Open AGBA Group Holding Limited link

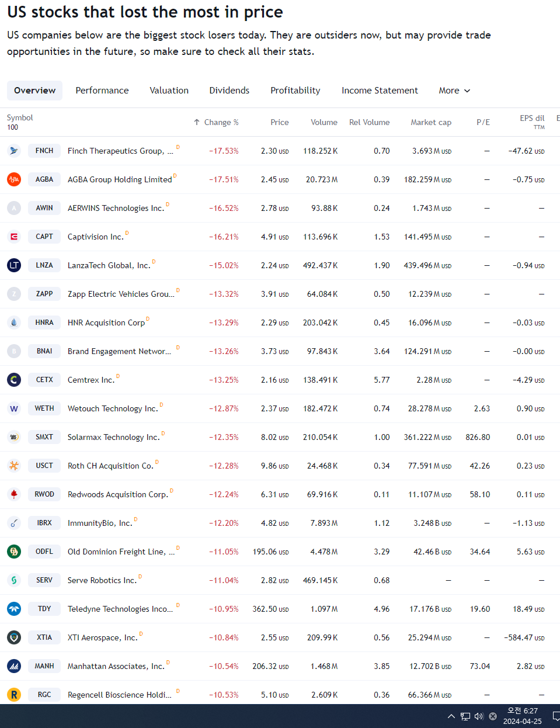pos(120,179)
